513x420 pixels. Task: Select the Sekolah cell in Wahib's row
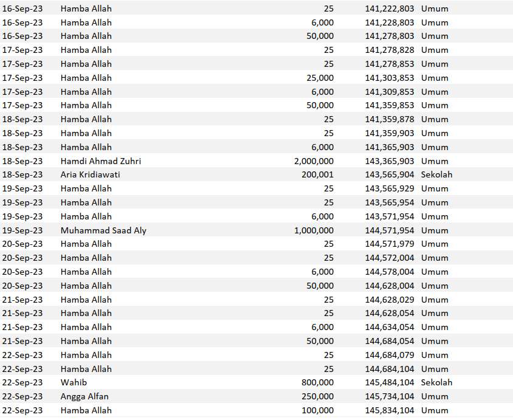pyautogui.click(x=436, y=383)
